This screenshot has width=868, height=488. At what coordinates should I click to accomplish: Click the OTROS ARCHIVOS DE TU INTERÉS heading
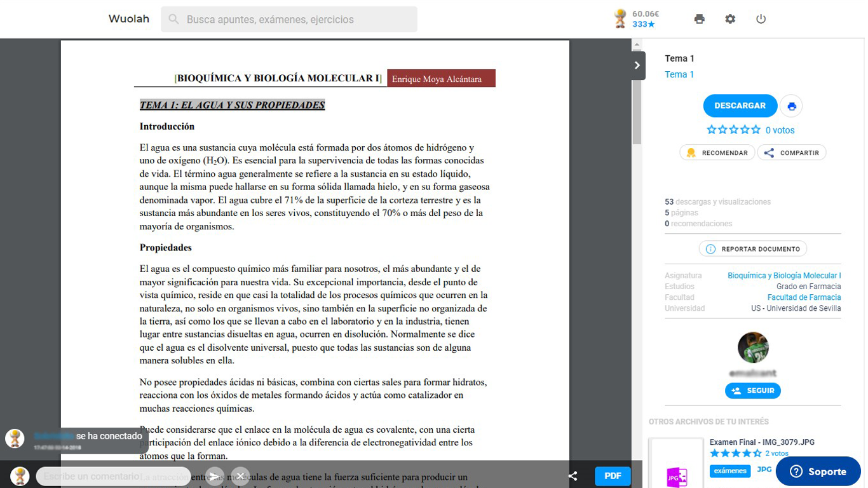709,421
